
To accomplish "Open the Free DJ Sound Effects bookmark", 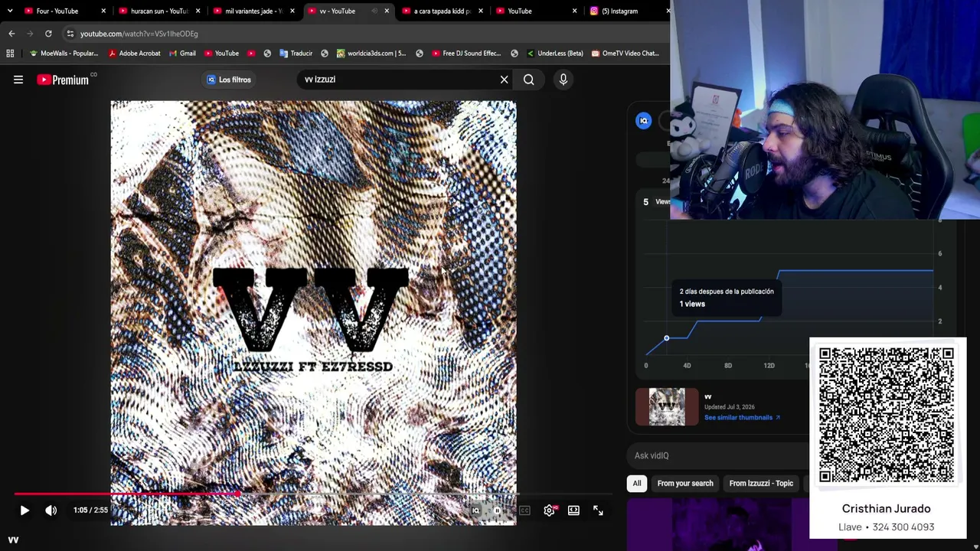I will [466, 54].
